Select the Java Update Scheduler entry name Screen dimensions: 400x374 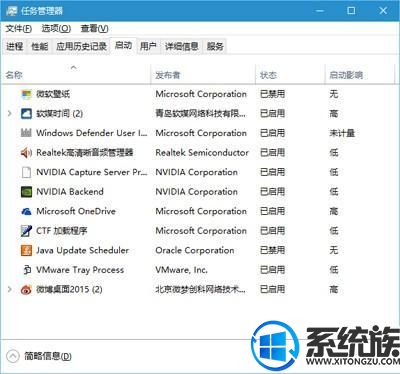click(83, 250)
